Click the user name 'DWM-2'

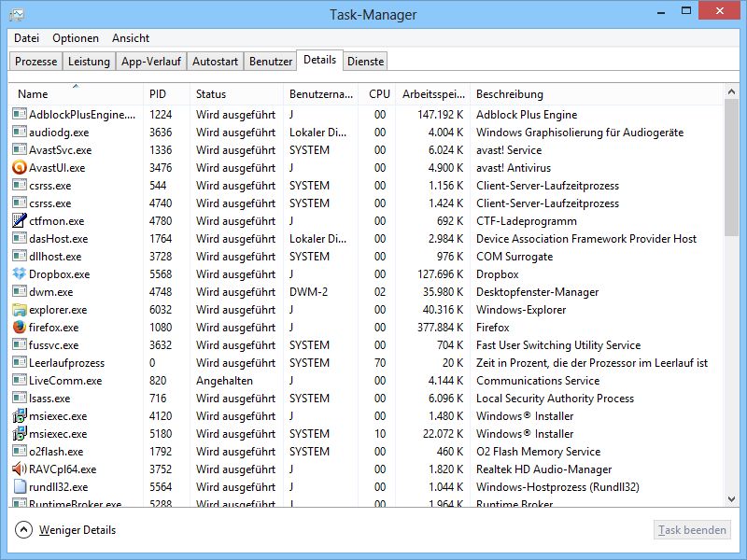308,292
